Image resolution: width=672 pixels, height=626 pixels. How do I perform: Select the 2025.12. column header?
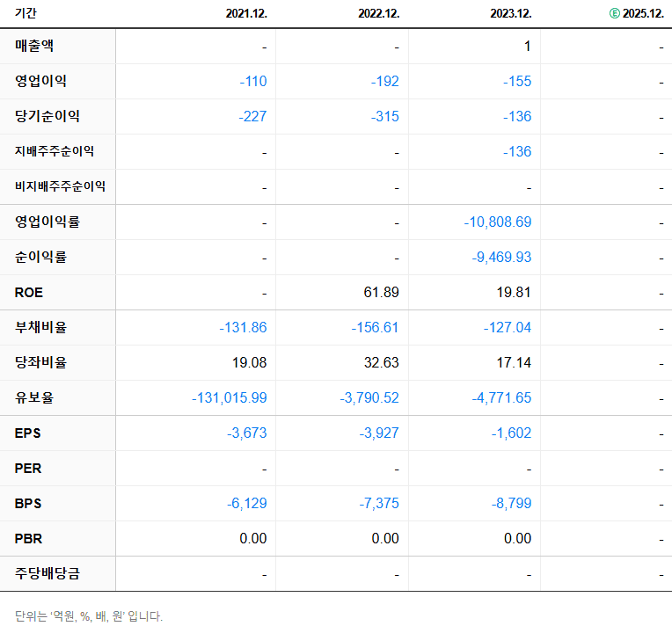(643, 13)
